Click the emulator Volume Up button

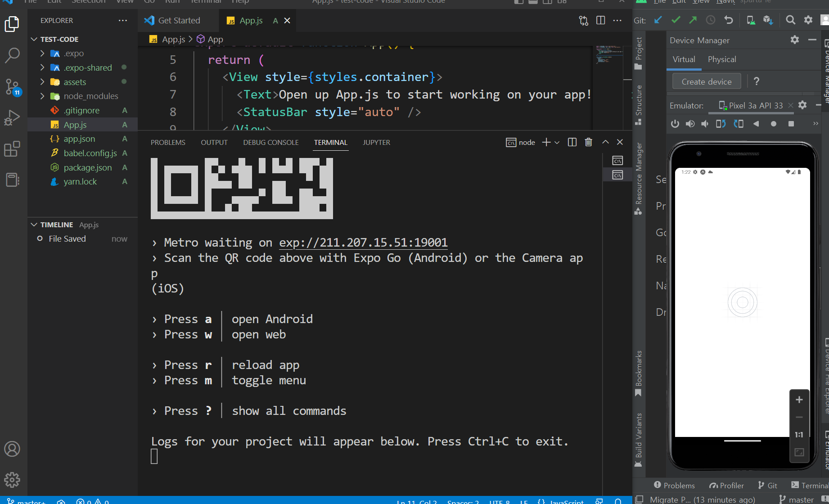[x=690, y=124]
